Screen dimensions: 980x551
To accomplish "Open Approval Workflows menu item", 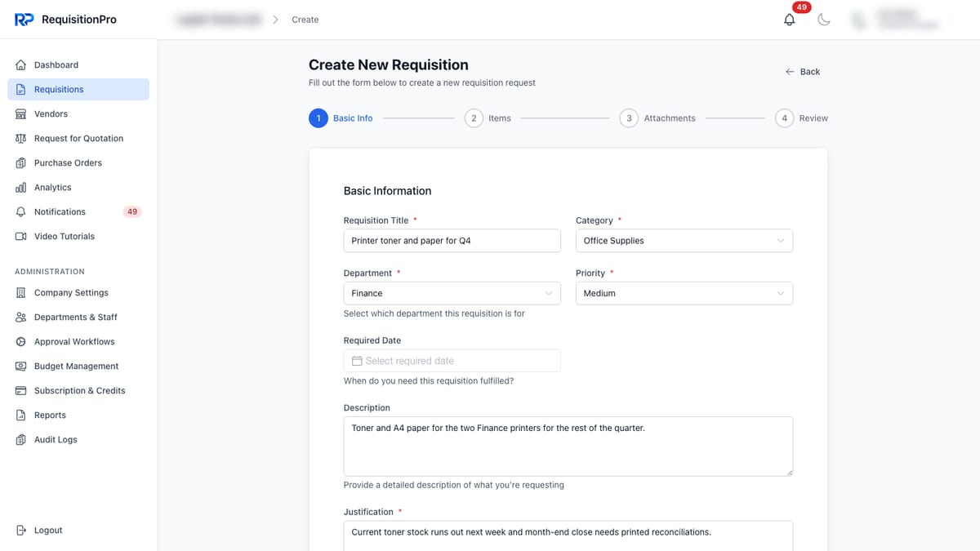I will coord(78,342).
